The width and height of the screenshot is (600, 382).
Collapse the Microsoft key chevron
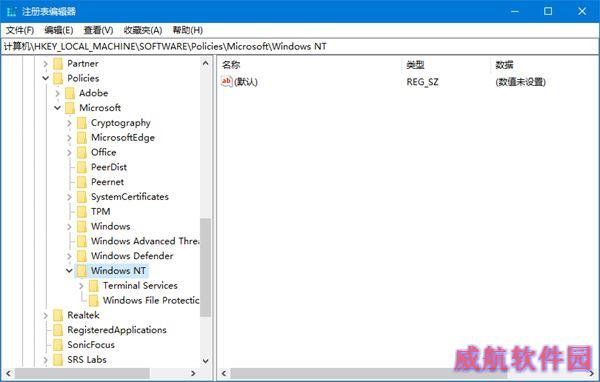click(x=57, y=108)
